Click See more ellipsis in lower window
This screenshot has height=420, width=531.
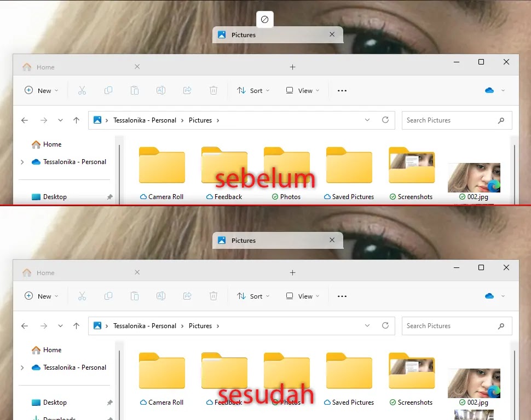click(342, 296)
